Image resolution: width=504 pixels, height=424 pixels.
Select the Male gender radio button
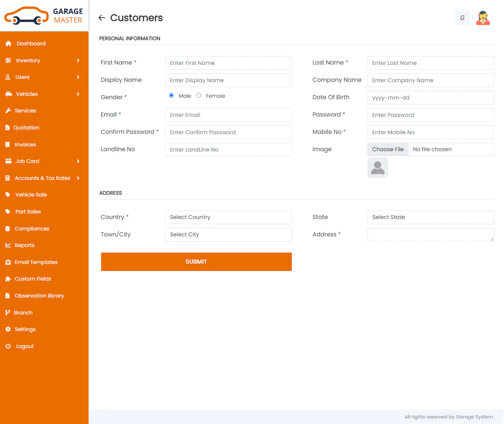172,95
